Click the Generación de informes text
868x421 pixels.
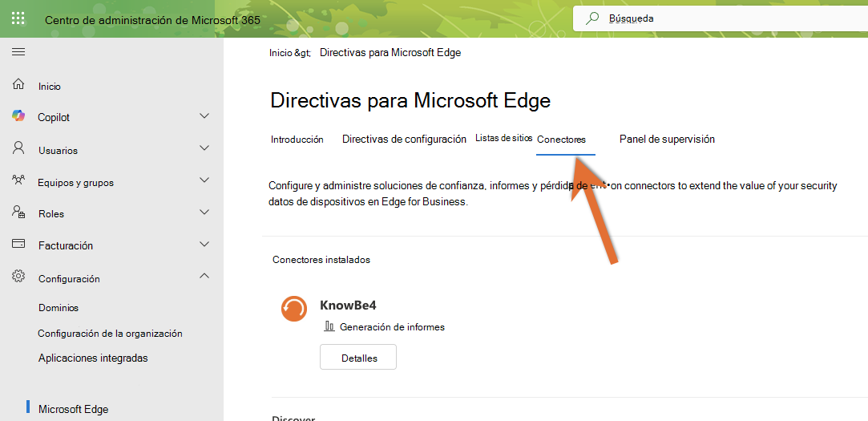click(393, 327)
